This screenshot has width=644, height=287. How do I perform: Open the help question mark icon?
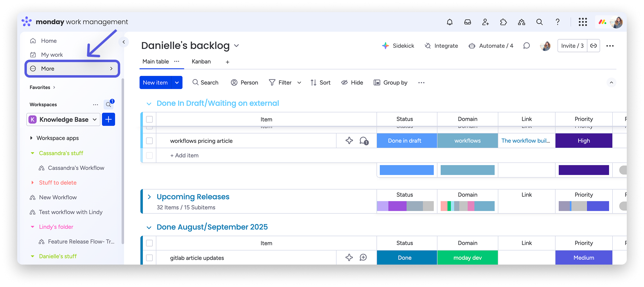coord(557,22)
